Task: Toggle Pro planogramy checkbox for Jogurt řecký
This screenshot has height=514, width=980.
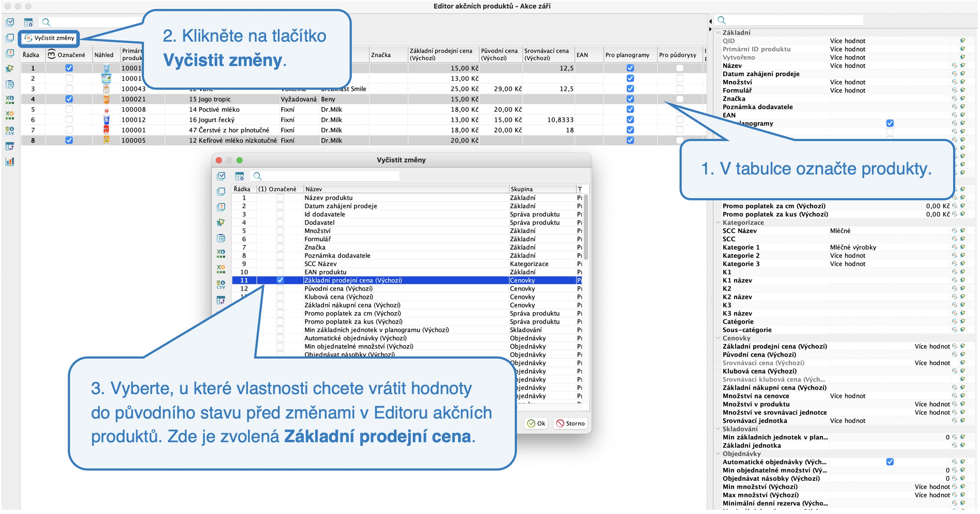Action: [630, 120]
